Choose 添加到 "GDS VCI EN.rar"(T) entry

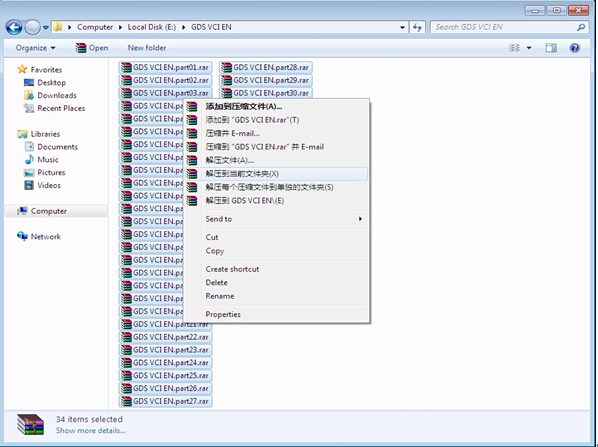276,120
